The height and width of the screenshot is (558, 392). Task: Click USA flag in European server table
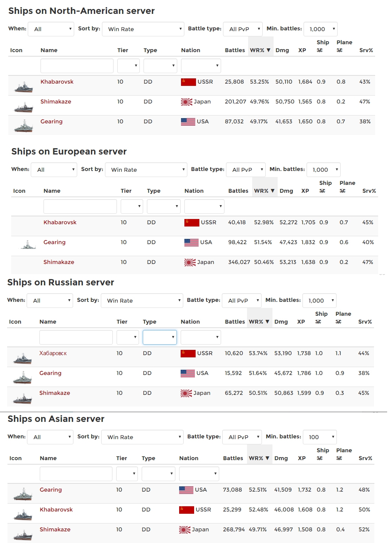click(191, 242)
